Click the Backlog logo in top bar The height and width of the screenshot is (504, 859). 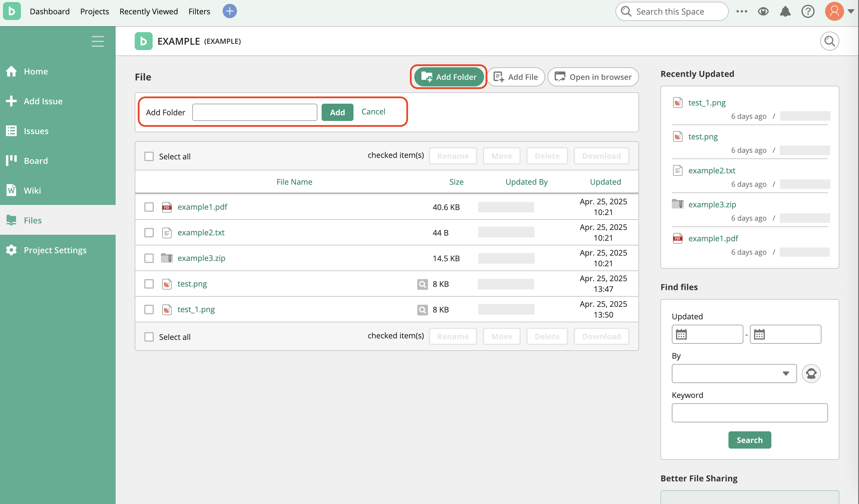click(x=12, y=11)
